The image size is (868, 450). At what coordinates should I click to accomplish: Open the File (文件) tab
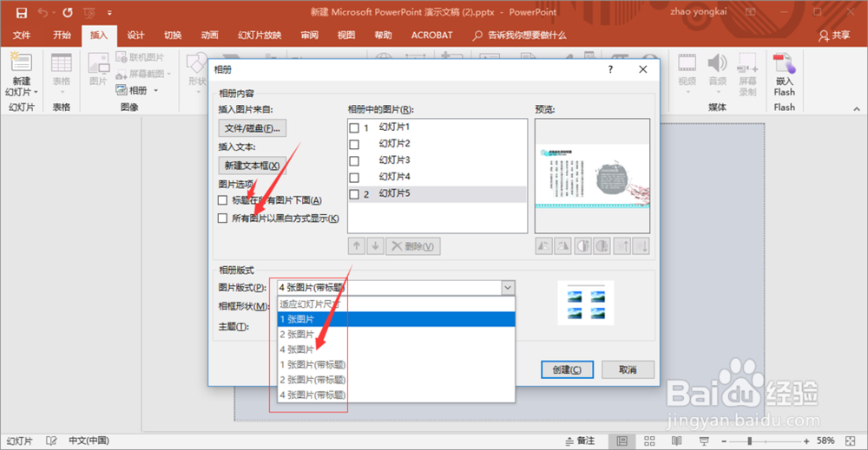tap(22, 36)
